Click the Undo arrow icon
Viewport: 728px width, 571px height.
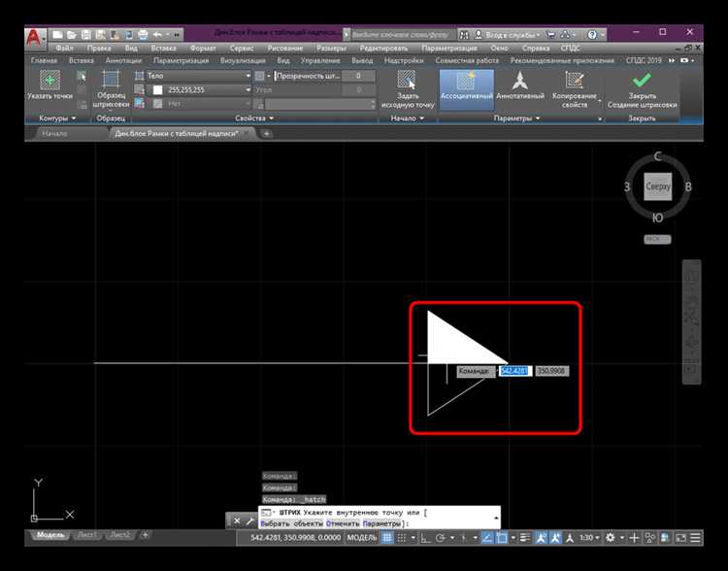(x=157, y=35)
